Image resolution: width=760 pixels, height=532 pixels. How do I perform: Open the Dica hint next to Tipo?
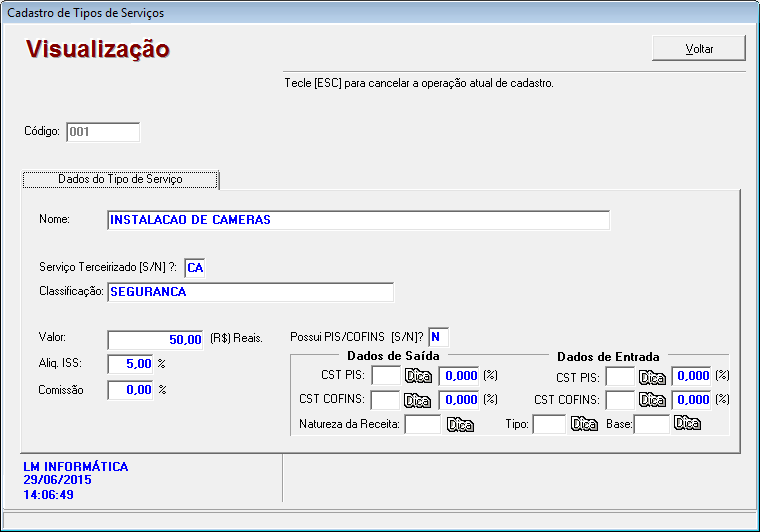pyautogui.click(x=584, y=424)
